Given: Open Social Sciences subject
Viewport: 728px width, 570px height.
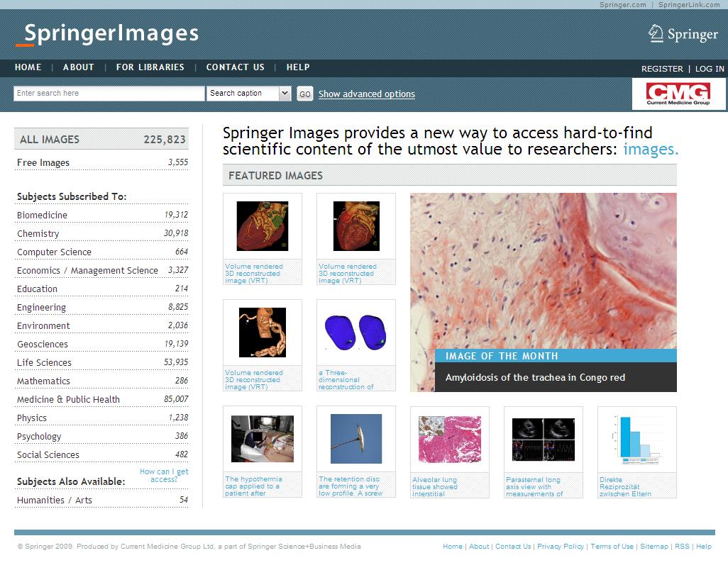Looking at the screenshot, I should pyautogui.click(x=101, y=454).
